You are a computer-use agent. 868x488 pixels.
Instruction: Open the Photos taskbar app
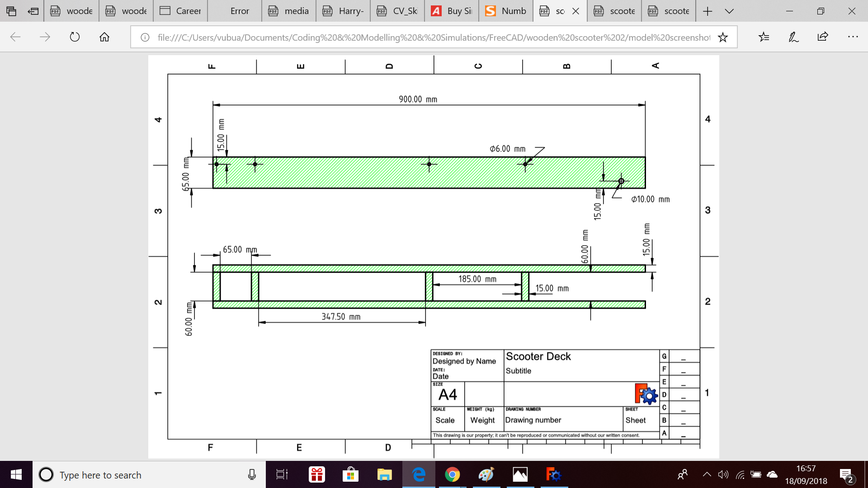coord(520,474)
